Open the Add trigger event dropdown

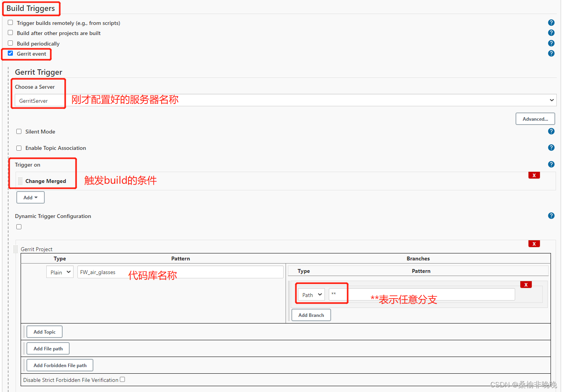tap(30, 197)
